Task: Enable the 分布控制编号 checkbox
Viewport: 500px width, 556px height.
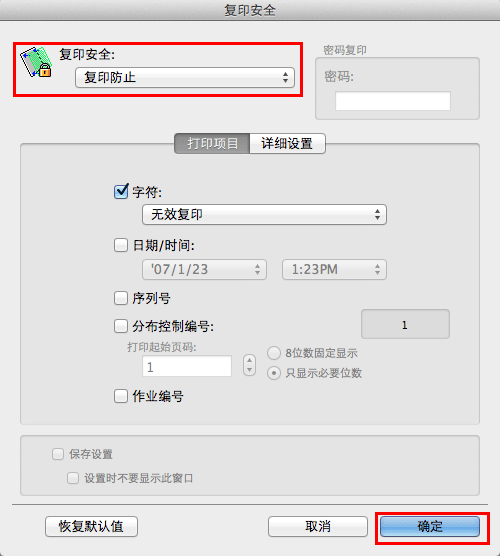Action: click(121, 326)
